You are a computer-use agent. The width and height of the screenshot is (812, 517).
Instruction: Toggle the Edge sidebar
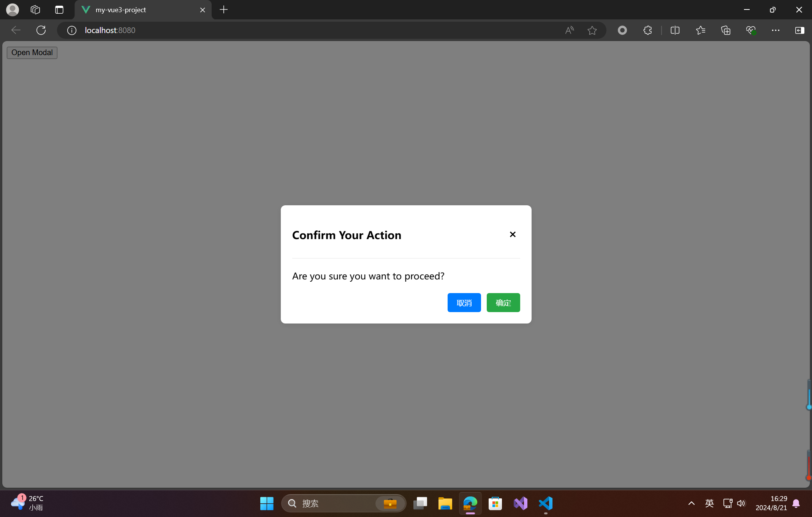pyautogui.click(x=799, y=30)
